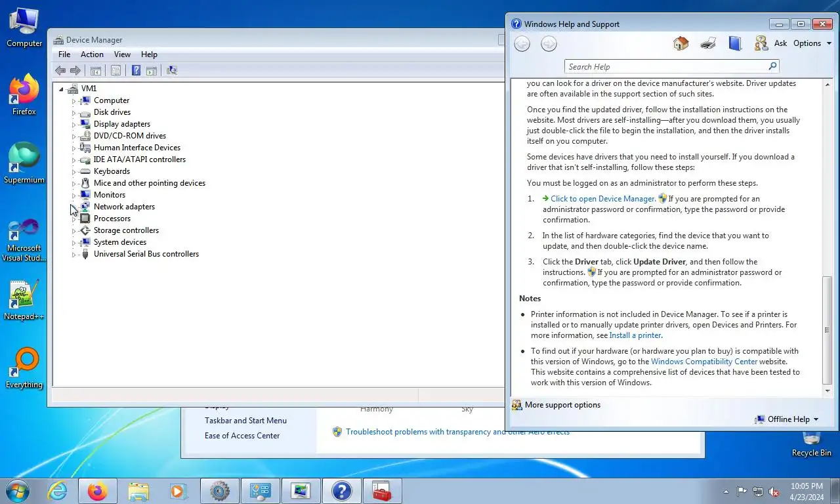Open the Options dropdown in Help
The height and width of the screenshot is (504, 840).
(812, 43)
